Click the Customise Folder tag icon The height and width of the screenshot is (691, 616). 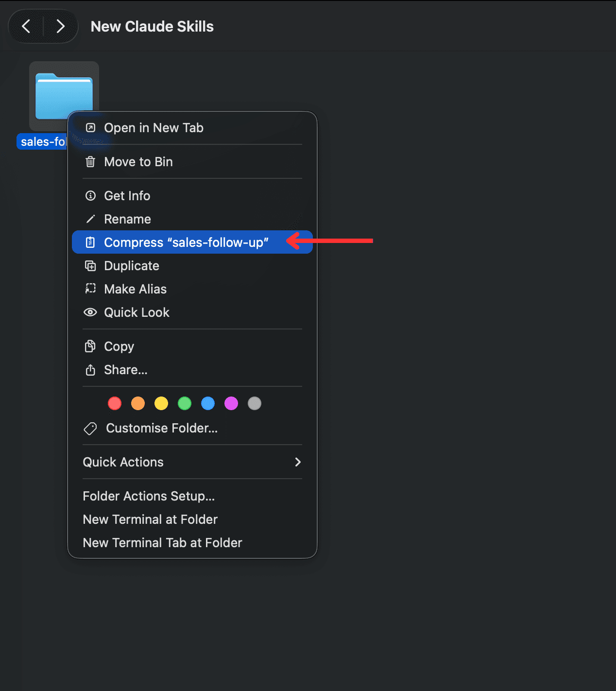pos(90,428)
